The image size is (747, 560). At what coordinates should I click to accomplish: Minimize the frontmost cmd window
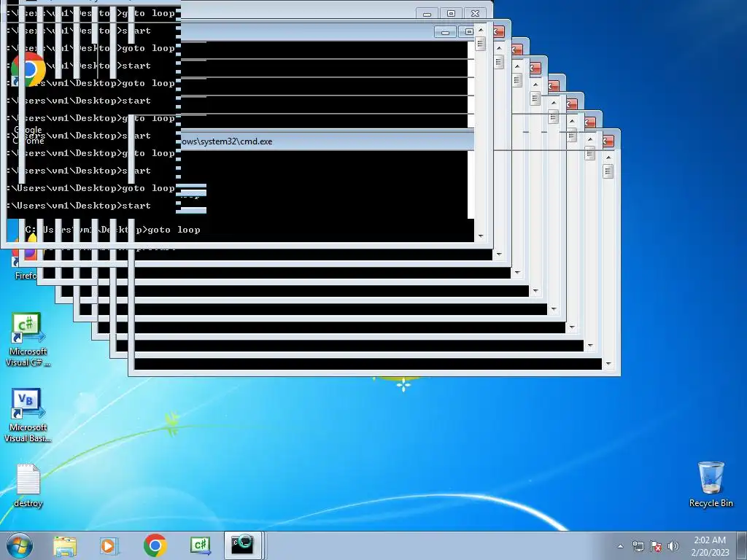tap(427, 14)
